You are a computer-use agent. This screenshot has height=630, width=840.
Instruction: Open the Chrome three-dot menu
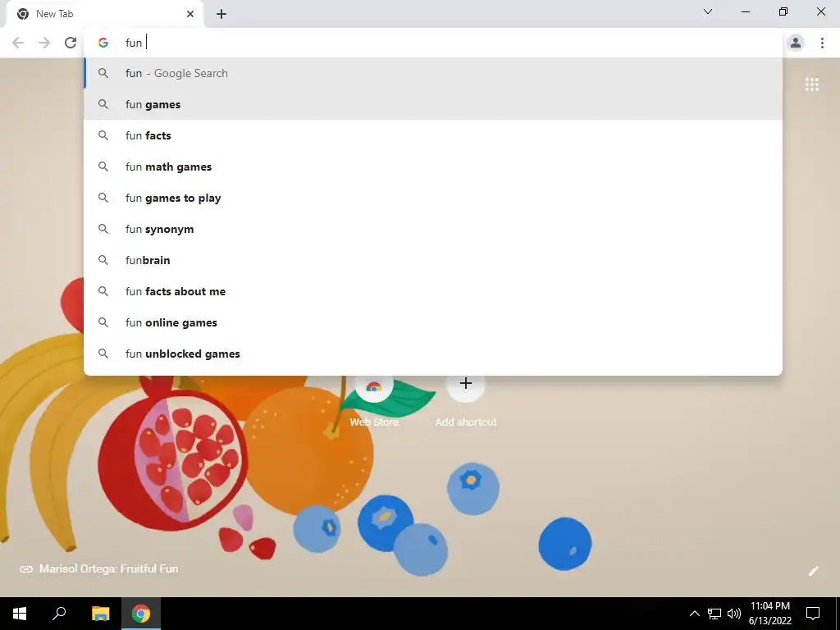pyautogui.click(x=822, y=43)
